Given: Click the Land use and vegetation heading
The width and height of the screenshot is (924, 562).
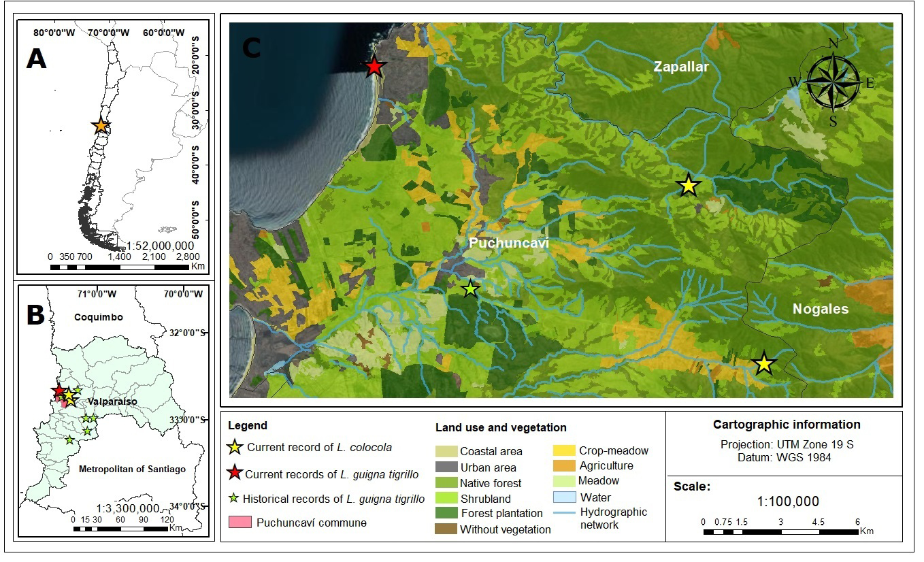Looking at the screenshot, I should click(x=501, y=428).
